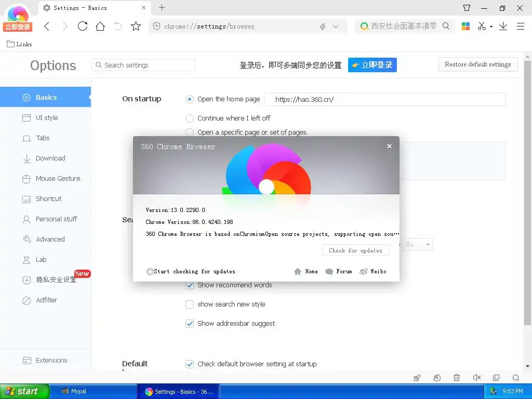Click the scissors screenshot tool icon
The width and height of the screenshot is (532, 399).
click(482, 26)
